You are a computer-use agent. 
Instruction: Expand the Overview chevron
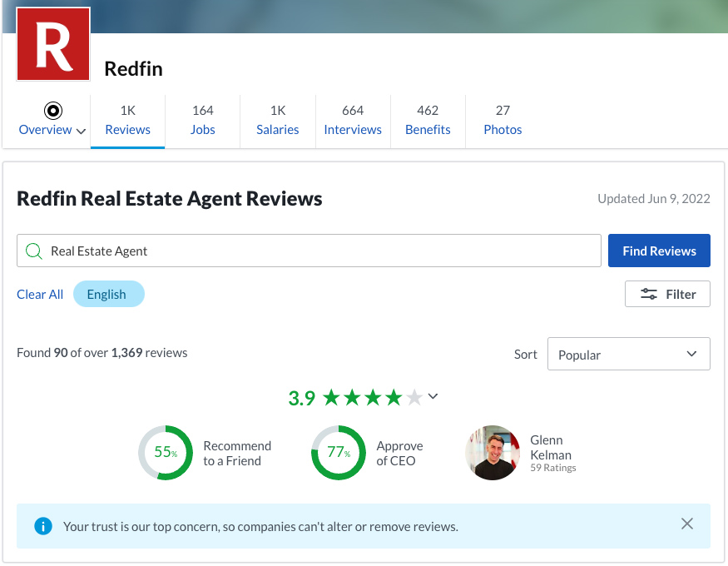[81, 132]
